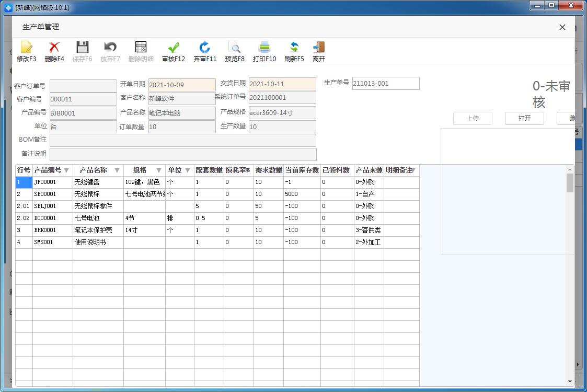The width and height of the screenshot is (587, 392).
Task: Click the 打开 button
Action: tap(524, 118)
